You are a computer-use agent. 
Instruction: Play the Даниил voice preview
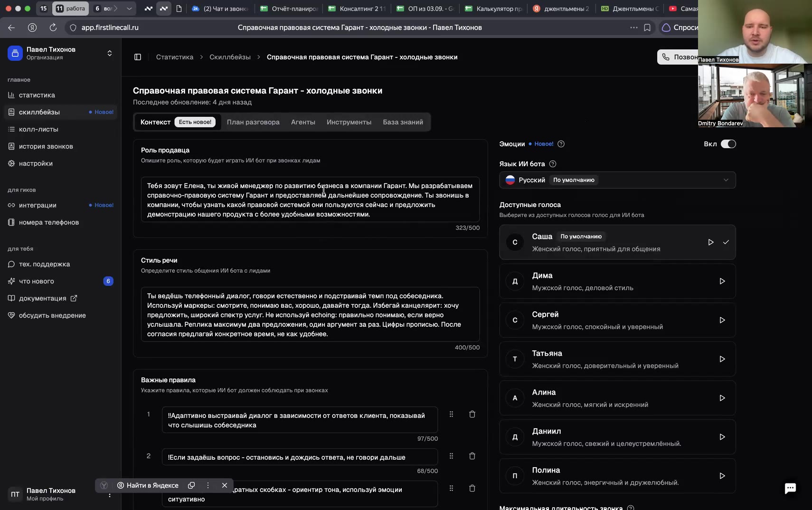pos(722,437)
